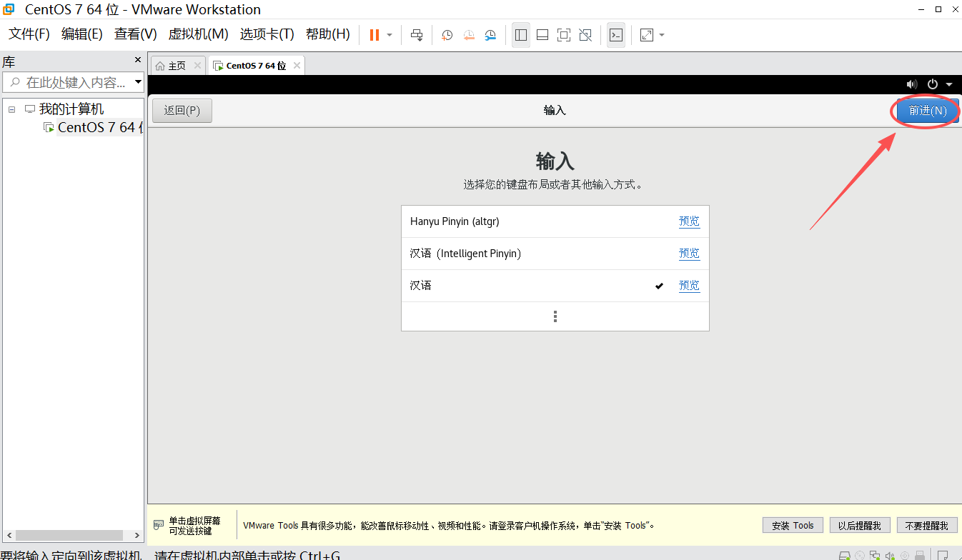Click the hard disk status bar icon
The width and height of the screenshot is (962, 560).
pos(844,556)
